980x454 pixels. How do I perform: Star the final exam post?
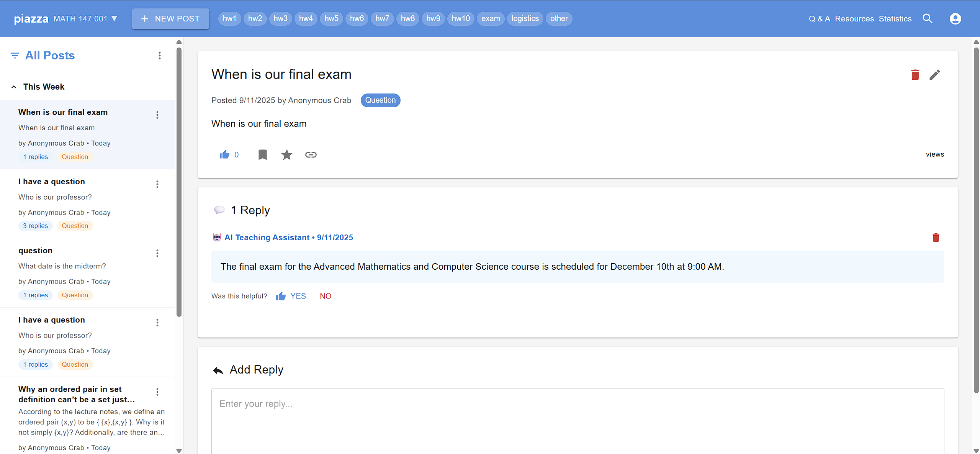tap(286, 155)
